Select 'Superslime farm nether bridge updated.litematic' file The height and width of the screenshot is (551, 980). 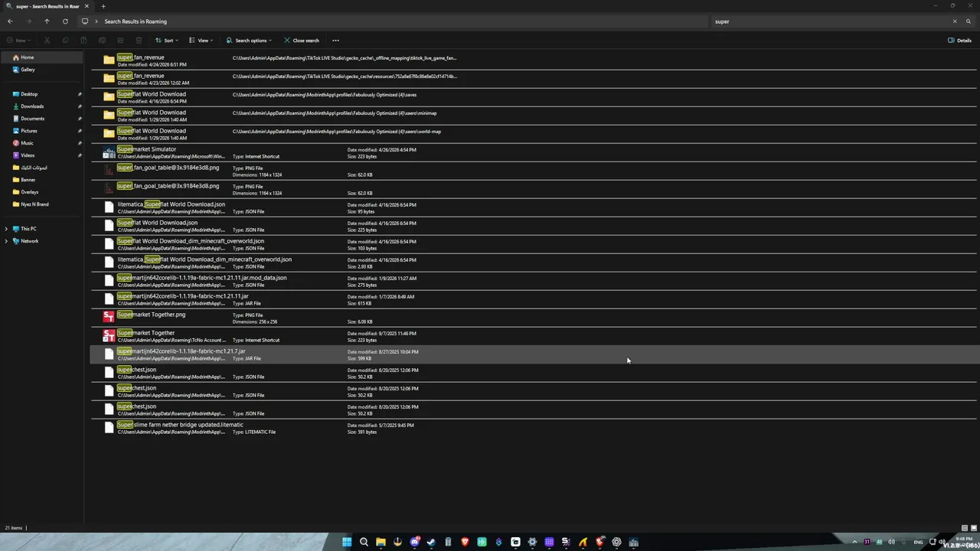pos(534,428)
